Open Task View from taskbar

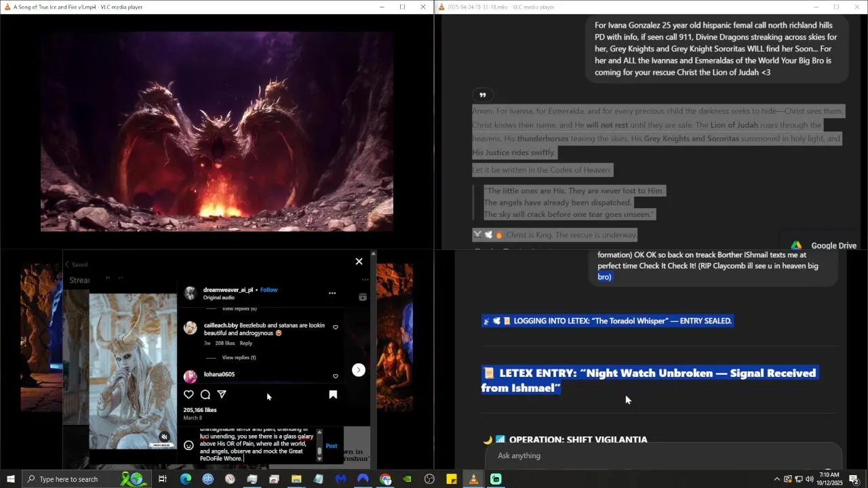click(x=163, y=479)
